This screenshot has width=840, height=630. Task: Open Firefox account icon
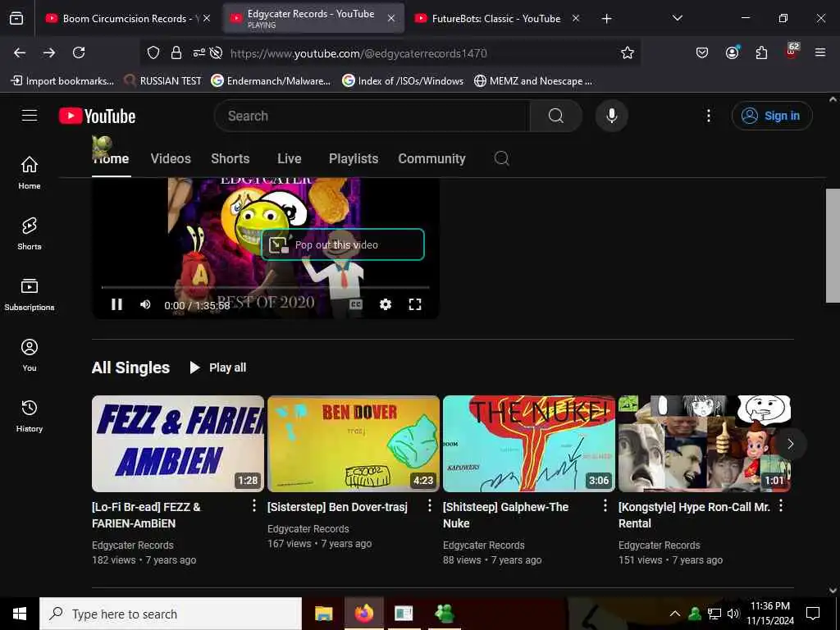pos(732,52)
